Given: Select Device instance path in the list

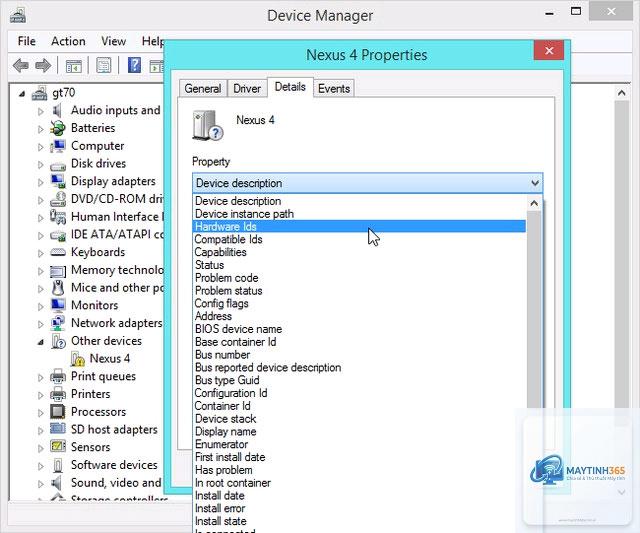Looking at the screenshot, I should 359,214.
